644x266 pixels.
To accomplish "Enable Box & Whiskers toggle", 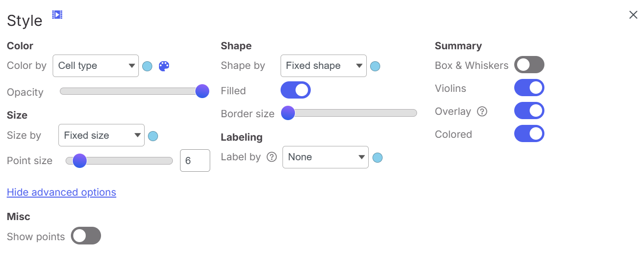I will pyautogui.click(x=529, y=65).
